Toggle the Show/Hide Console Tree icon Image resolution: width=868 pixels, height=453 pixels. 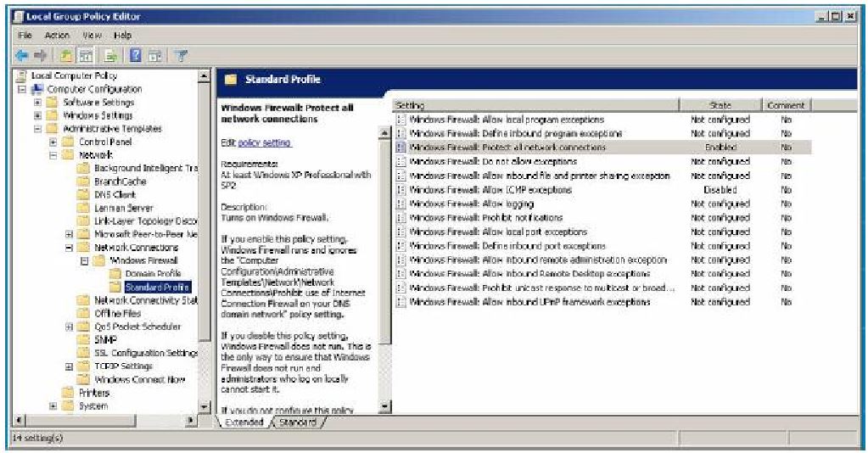click(x=86, y=55)
